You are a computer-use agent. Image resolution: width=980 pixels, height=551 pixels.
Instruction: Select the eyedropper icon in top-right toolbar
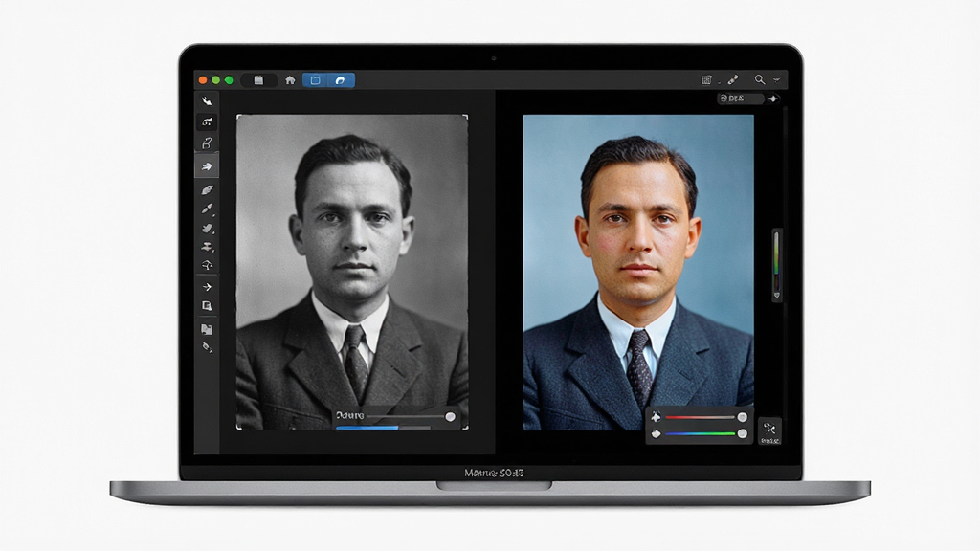(x=733, y=80)
